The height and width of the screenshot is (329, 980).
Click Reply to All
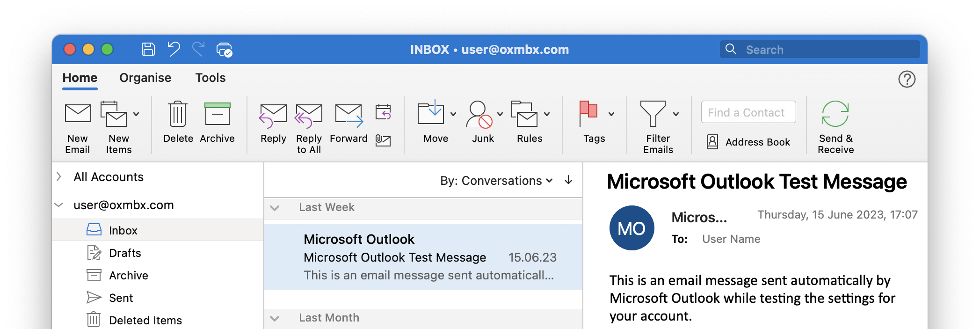pos(309,116)
